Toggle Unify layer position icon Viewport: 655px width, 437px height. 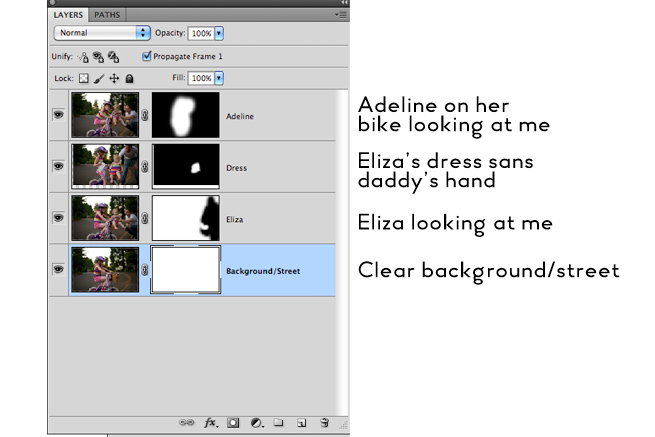(83, 57)
